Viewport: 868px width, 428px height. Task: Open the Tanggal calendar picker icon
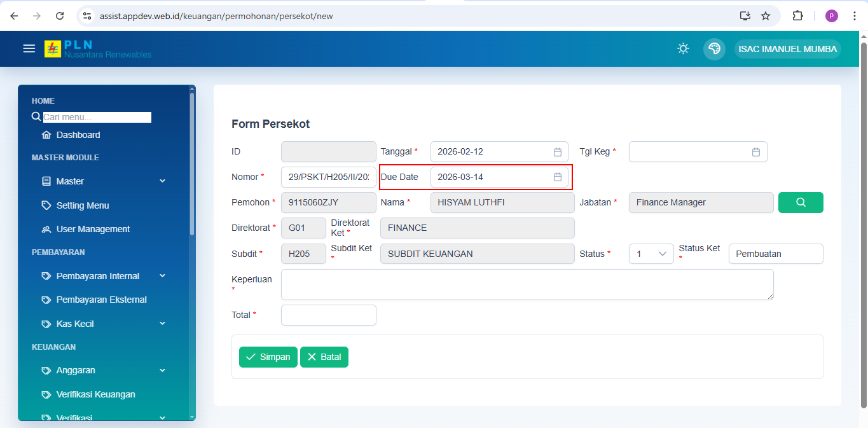(x=557, y=152)
